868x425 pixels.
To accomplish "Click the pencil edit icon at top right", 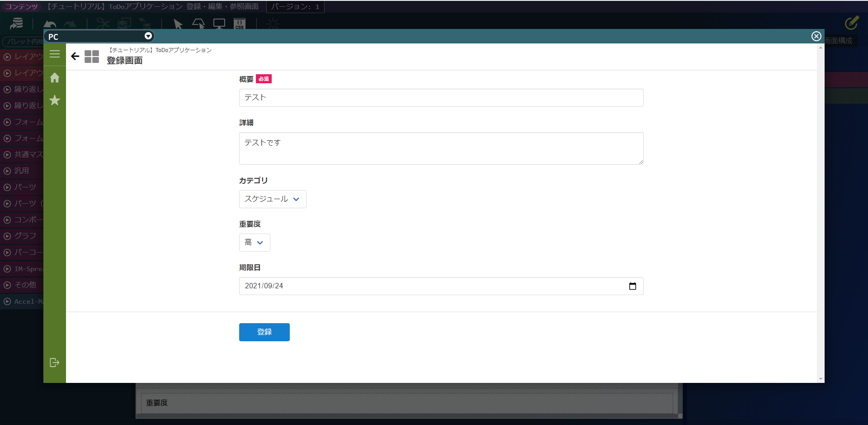I will coord(851,23).
